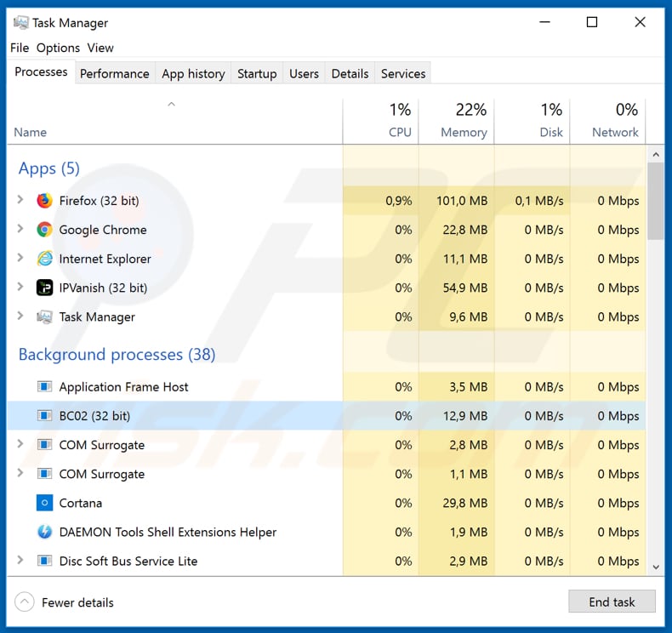Click Task Manager memory value 9,6 MB
Image resolution: width=672 pixels, height=633 pixels.
click(x=469, y=316)
